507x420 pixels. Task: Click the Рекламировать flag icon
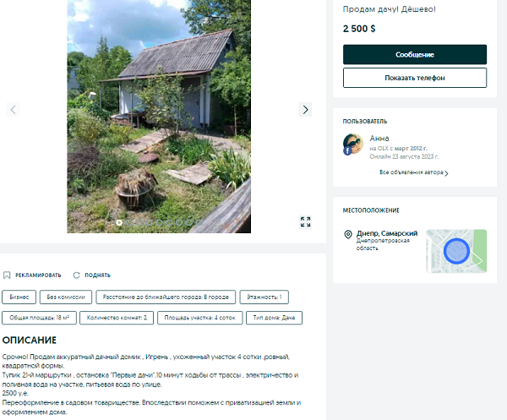coord(7,275)
